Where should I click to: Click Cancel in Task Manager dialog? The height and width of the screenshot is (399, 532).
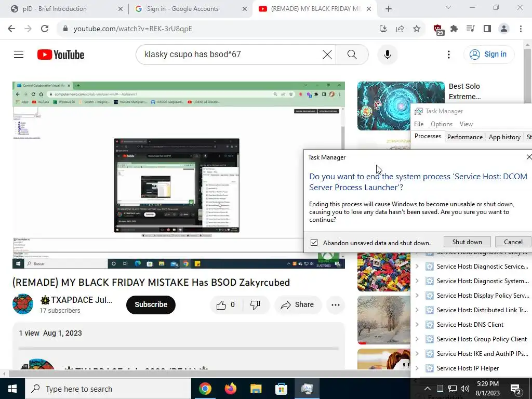pos(513,242)
